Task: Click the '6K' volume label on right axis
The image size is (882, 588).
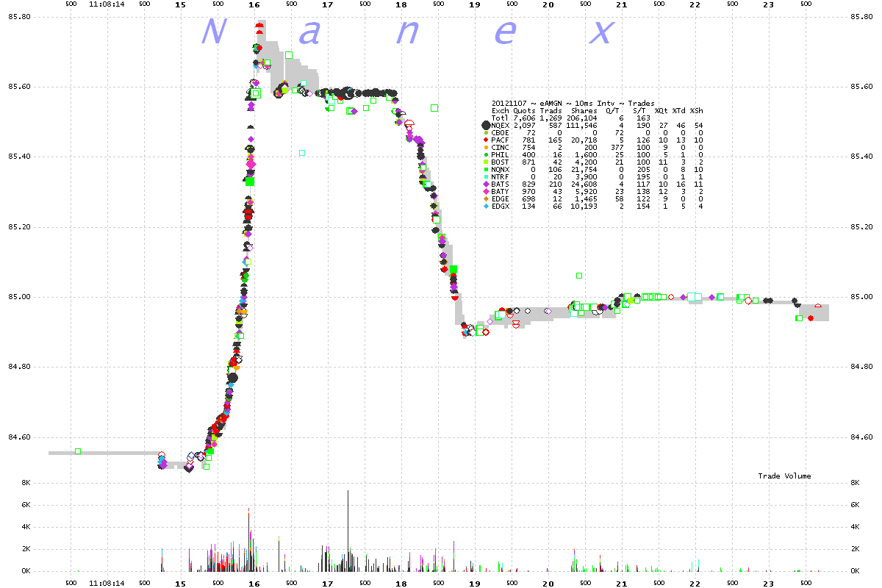Action: click(x=856, y=505)
